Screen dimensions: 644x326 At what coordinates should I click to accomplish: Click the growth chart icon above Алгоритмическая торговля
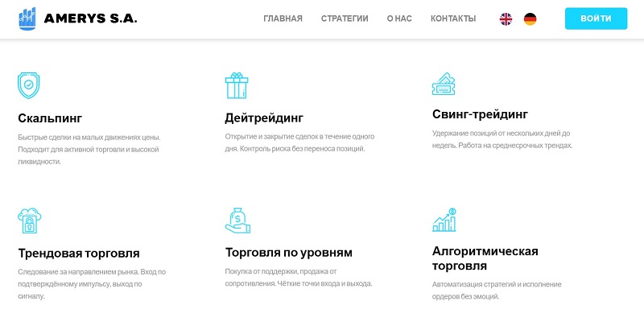coord(444,220)
